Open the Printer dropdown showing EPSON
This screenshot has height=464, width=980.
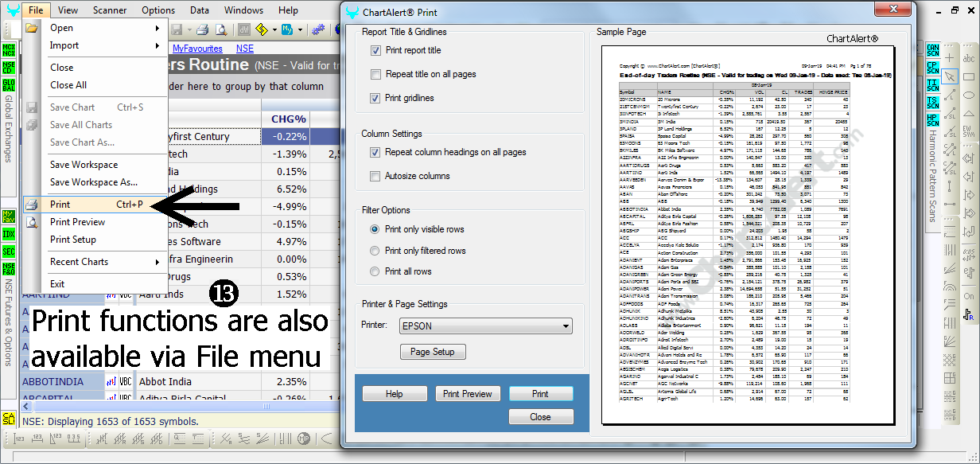485,326
